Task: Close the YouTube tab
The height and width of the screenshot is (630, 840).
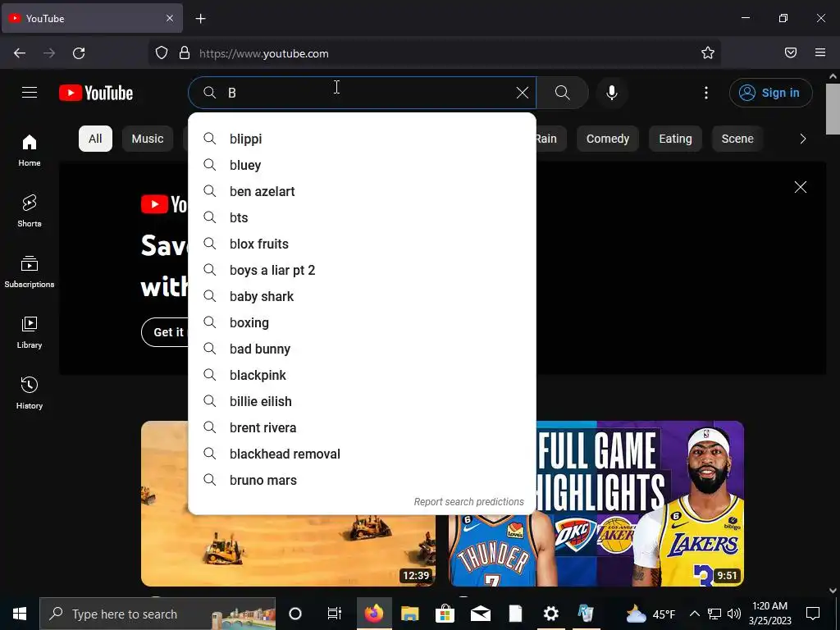Action: click(170, 18)
